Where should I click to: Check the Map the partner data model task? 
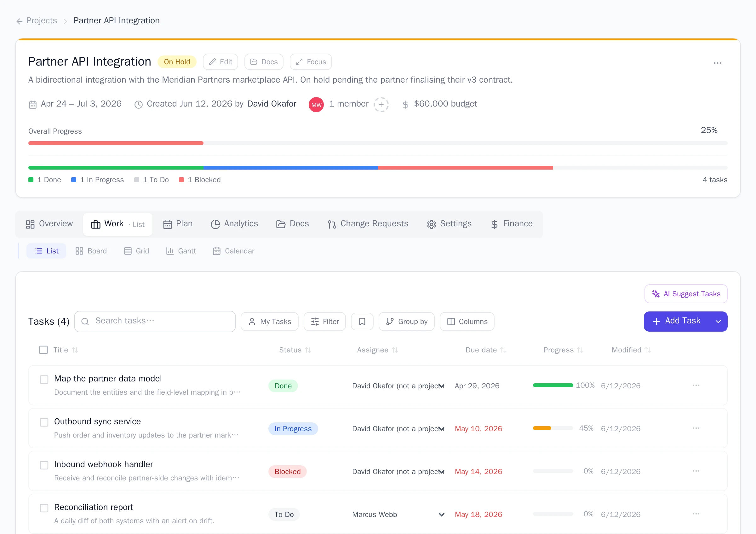tap(44, 380)
